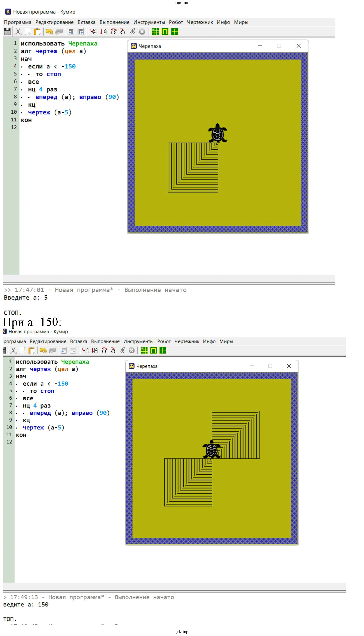Expand the Вставка menu in the upper window
This screenshot has height=636, width=364.
(87, 22)
